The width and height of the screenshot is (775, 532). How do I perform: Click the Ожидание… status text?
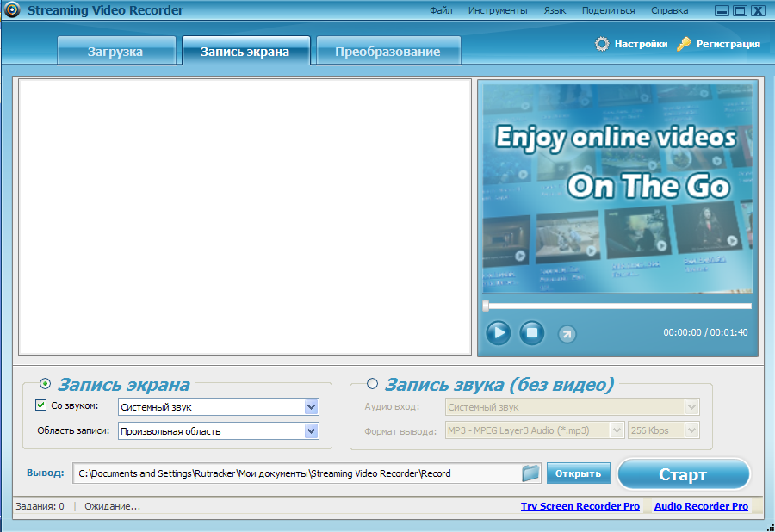[x=112, y=506]
